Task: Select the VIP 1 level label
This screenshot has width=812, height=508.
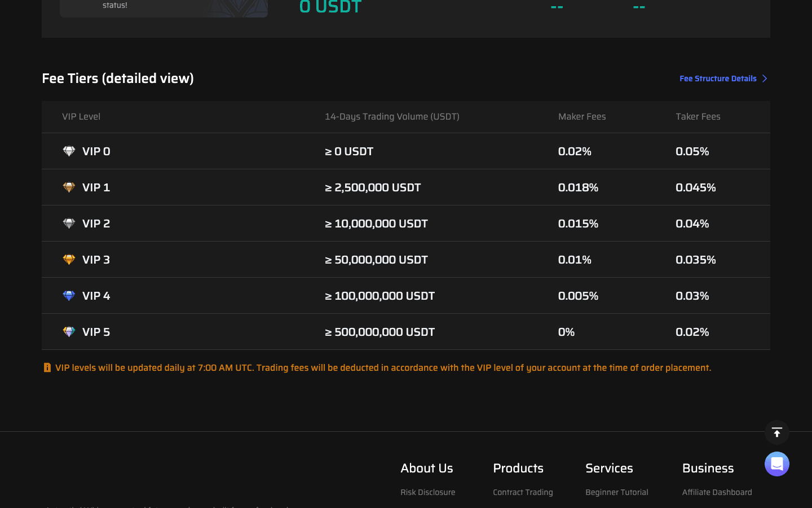Action: (96, 187)
